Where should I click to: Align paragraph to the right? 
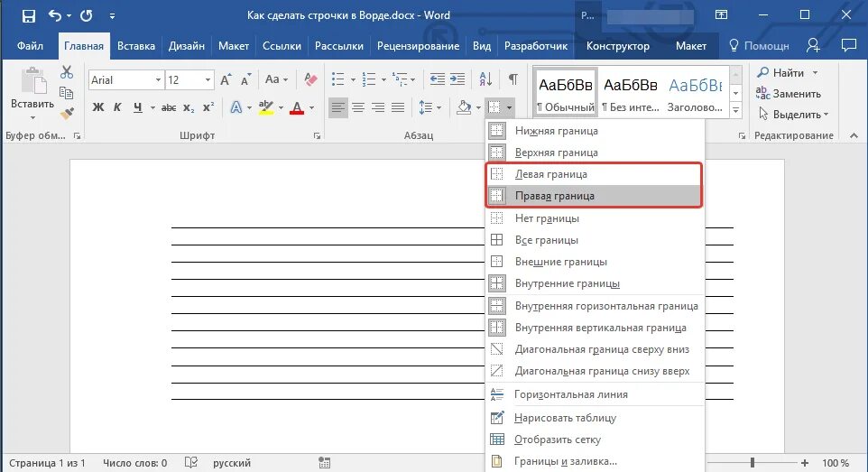click(x=378, y=107)
